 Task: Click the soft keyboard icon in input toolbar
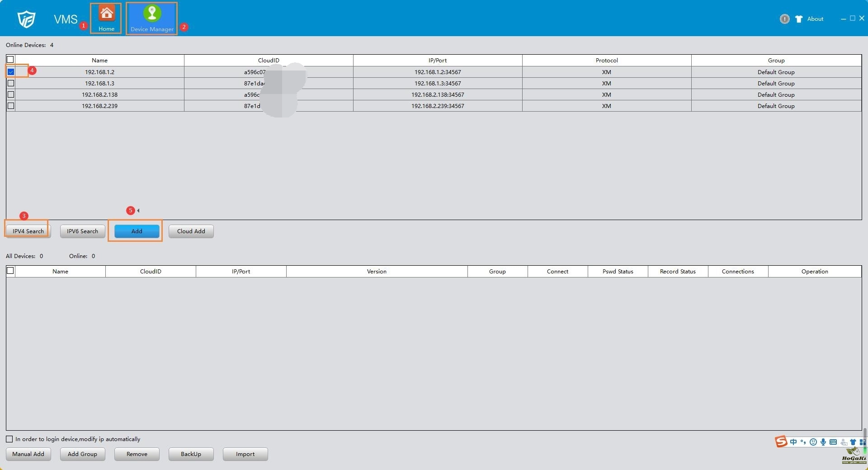(x=833, y=442)
